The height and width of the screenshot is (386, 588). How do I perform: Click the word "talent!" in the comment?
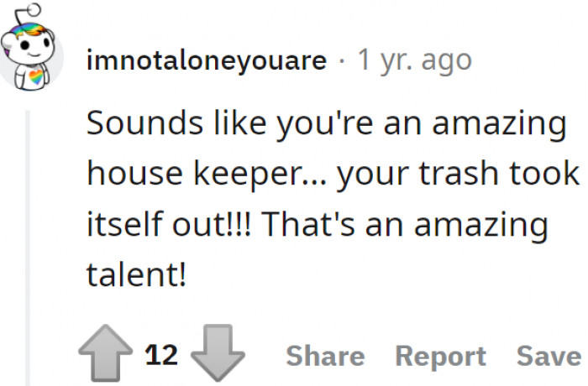[x=136, y=277]
